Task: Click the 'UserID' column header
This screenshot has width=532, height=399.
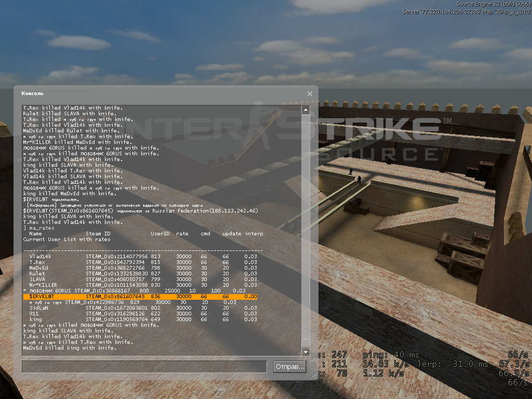Action: 160,234
